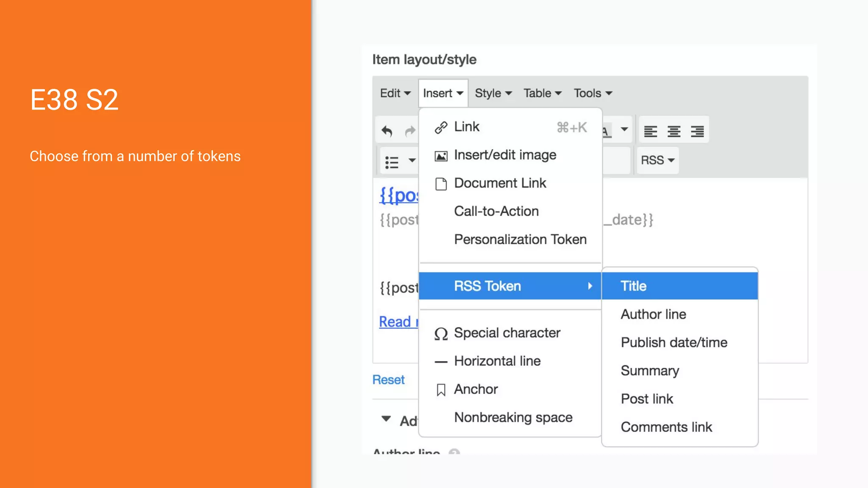Open the Style menu
The height and width of the screenshot is (488, 868).
pyautogui.click(x=493, y=93)
